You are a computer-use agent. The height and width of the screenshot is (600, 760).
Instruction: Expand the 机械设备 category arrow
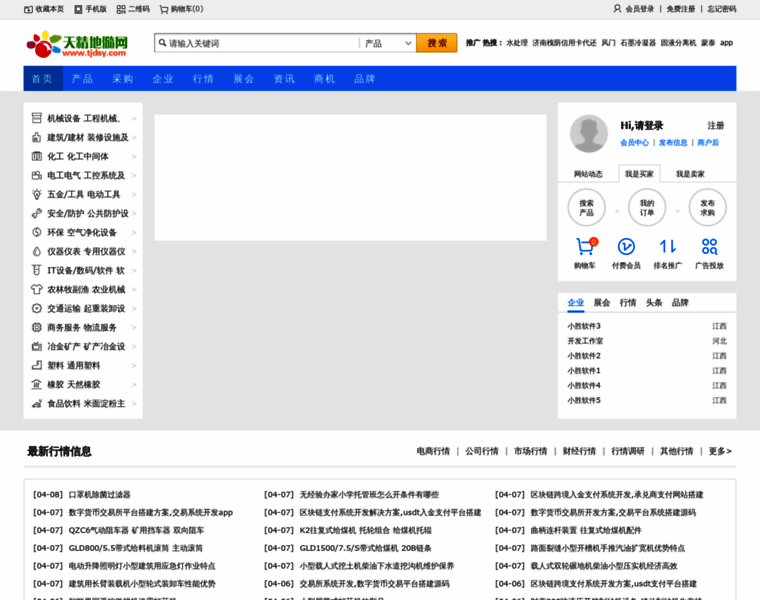coord(134,119)
